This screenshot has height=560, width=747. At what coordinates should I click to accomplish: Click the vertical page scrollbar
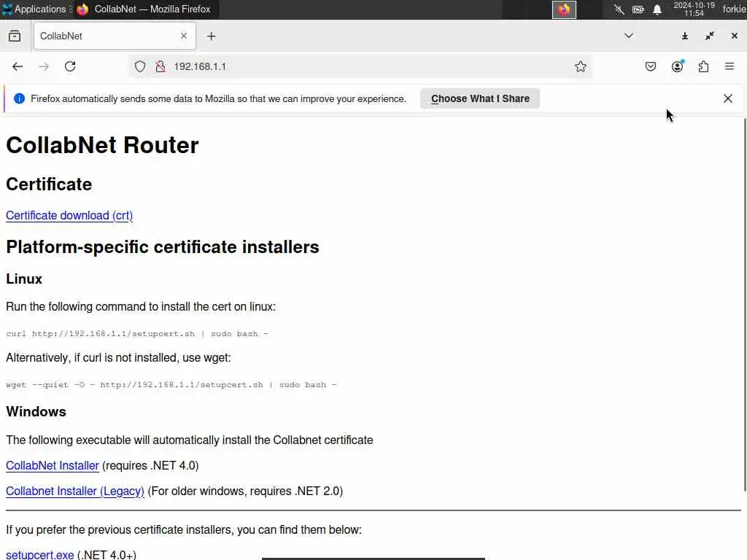point(745,305)
